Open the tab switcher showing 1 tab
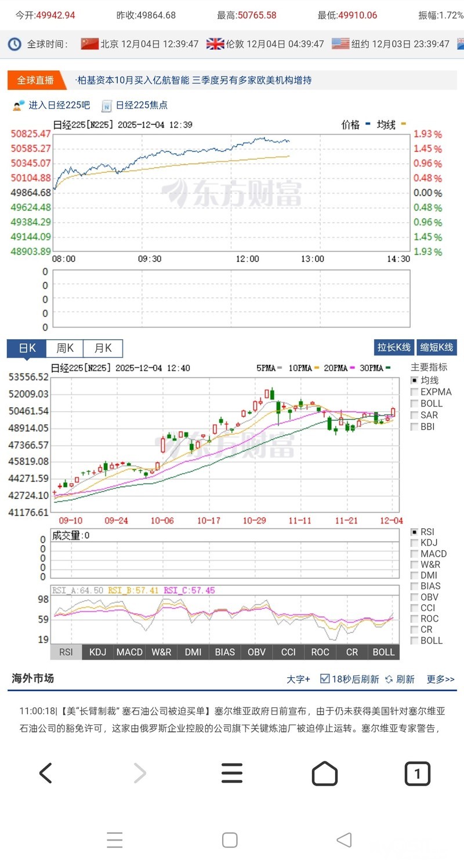464x868 pixels. (x=417, y=773)
